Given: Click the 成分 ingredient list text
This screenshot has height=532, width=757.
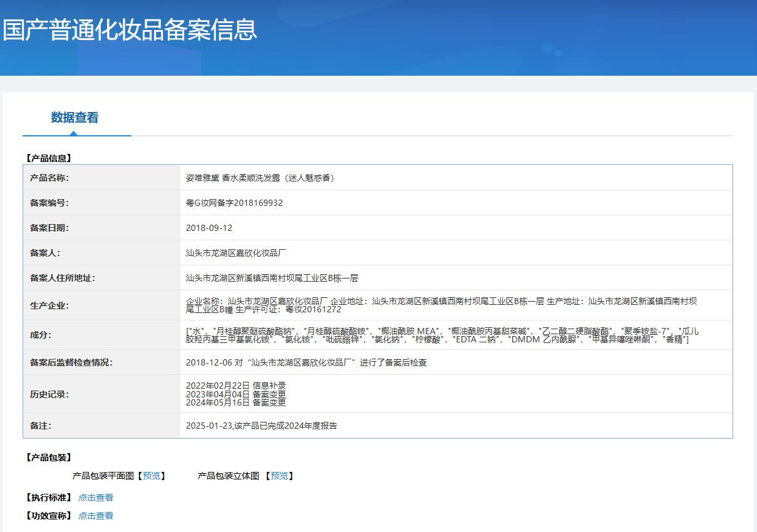Looking at the screenshot, I should [441, 335].
